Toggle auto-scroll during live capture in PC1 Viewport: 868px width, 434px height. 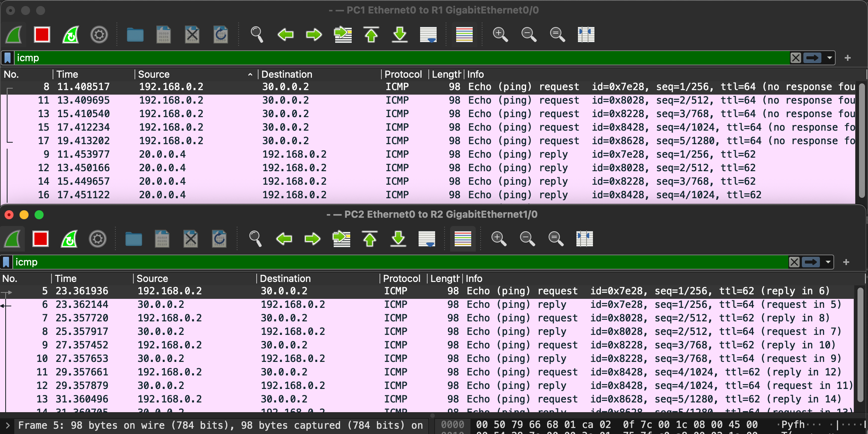point(428,35)
